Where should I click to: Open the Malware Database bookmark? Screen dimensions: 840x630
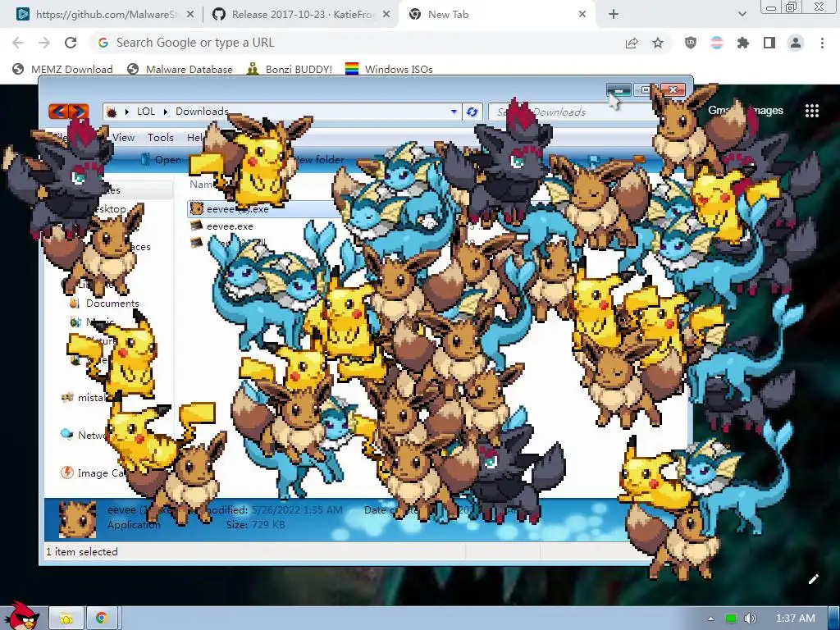[x=180, y=69]
